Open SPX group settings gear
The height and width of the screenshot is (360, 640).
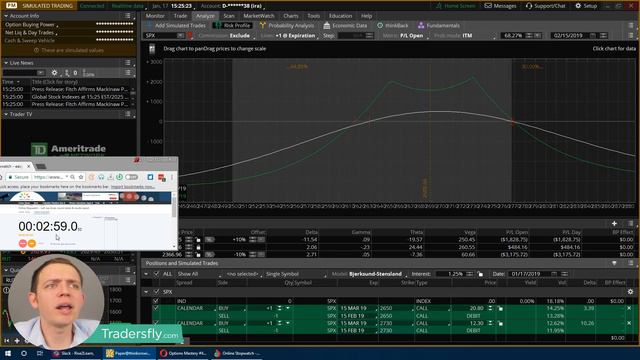click(x=630, y=292)
